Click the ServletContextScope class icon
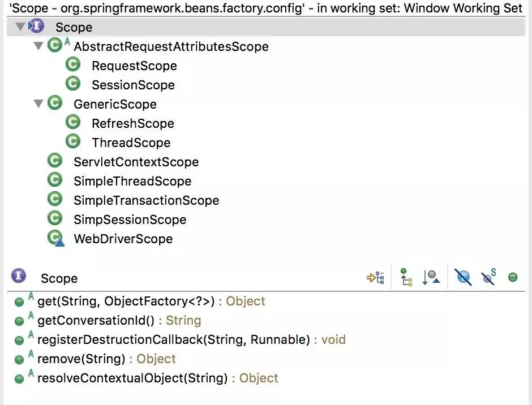 (x=55, y=161)
